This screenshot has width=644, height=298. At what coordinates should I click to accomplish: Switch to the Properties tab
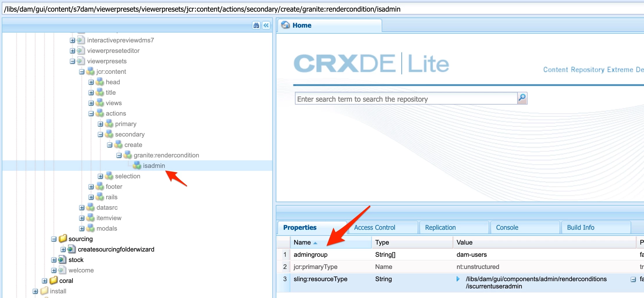coord(312,227)
